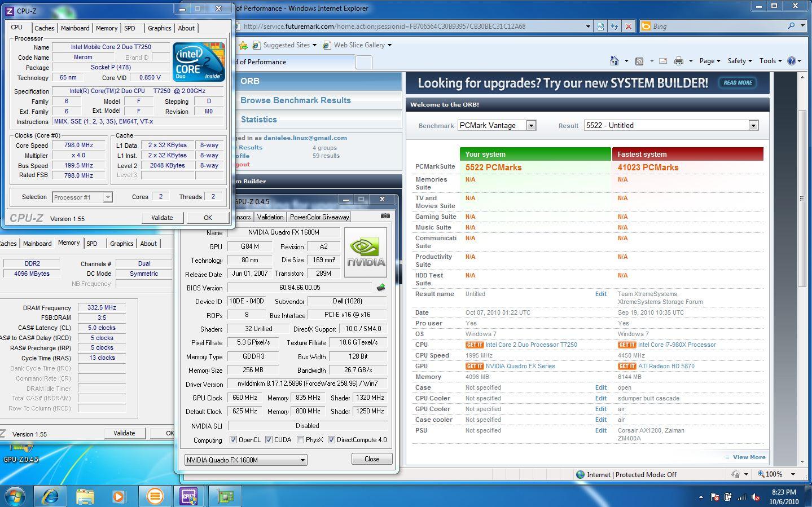Open Windows Media Player from taskbar

click(119, 496)
